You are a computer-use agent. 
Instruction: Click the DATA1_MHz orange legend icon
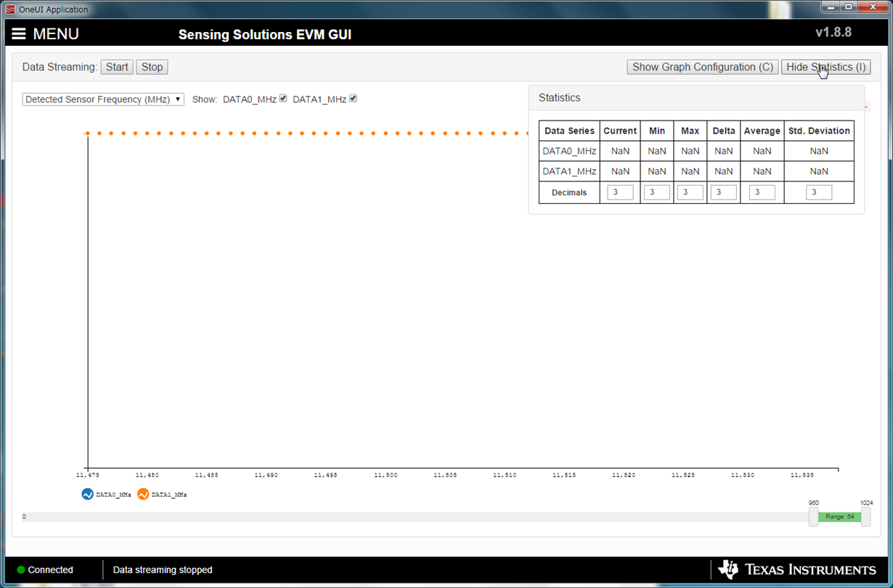click(143, 494)
